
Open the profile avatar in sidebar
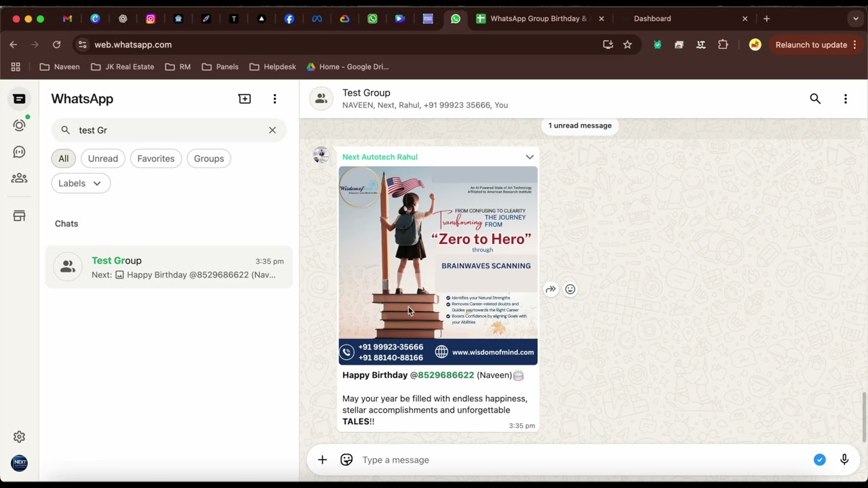click(19, 463)
